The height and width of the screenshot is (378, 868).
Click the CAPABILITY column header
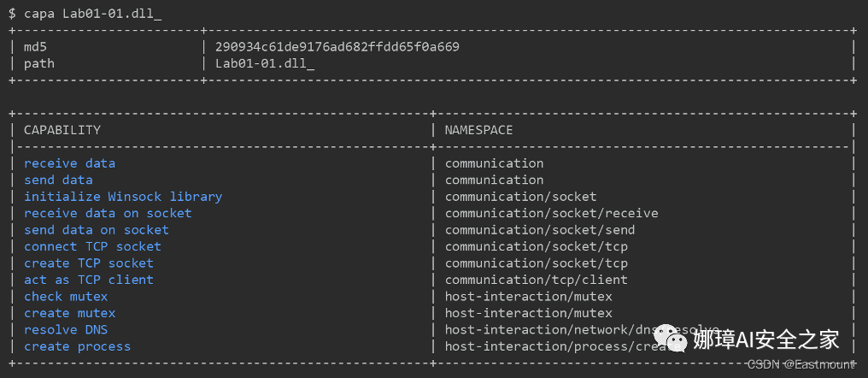[62, 130]
